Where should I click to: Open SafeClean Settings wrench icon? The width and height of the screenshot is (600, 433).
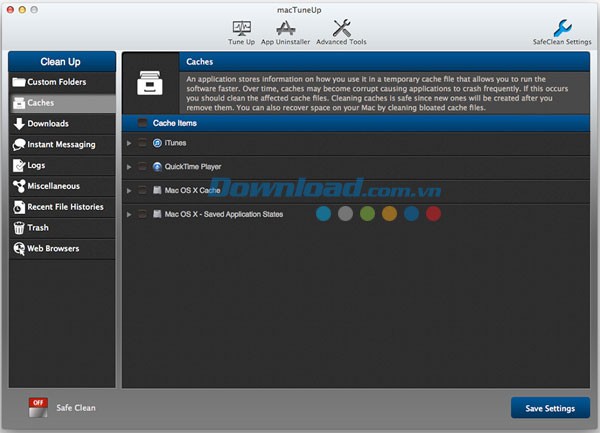(562, 29)
